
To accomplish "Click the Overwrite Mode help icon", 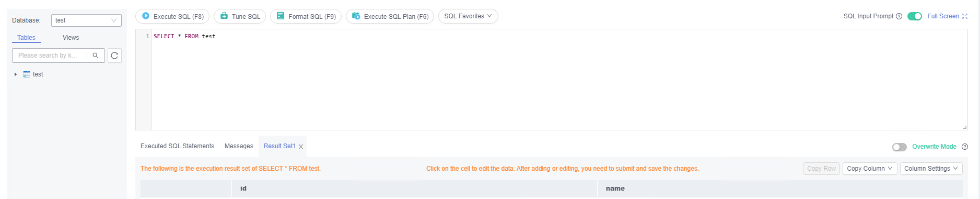I will (x=965, y=147).
